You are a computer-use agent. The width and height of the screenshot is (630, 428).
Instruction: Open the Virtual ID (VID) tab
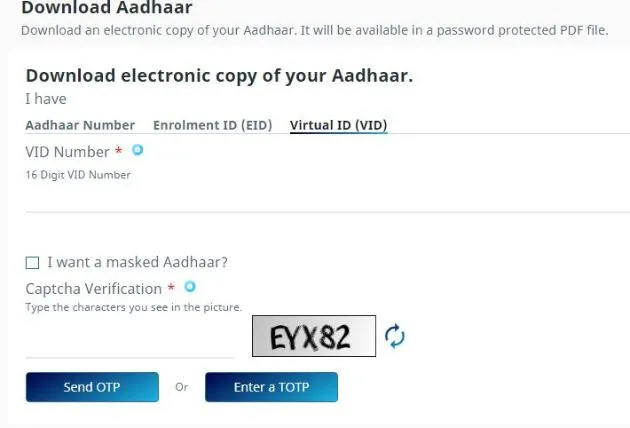coord(338,125)
